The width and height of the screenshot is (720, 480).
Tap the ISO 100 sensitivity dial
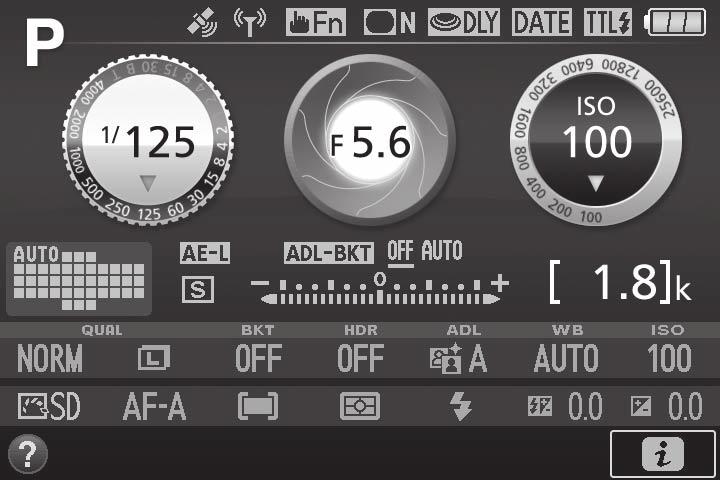596,141
